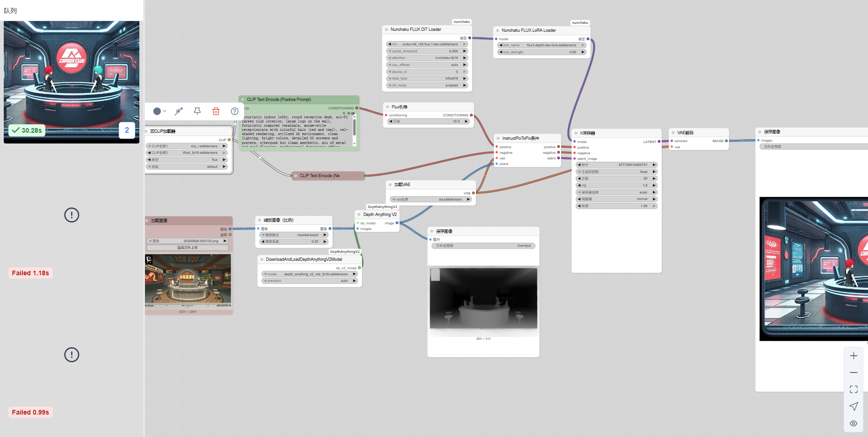Collapse the Nunchaku FLUX DiT Loader node

point(386,29)
